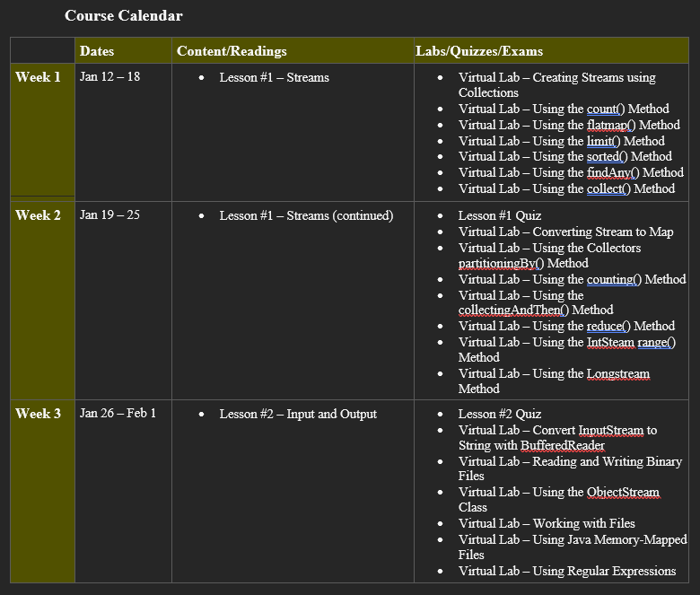Click the Labs/Quizzes/Exams column header

click(479, 51)
